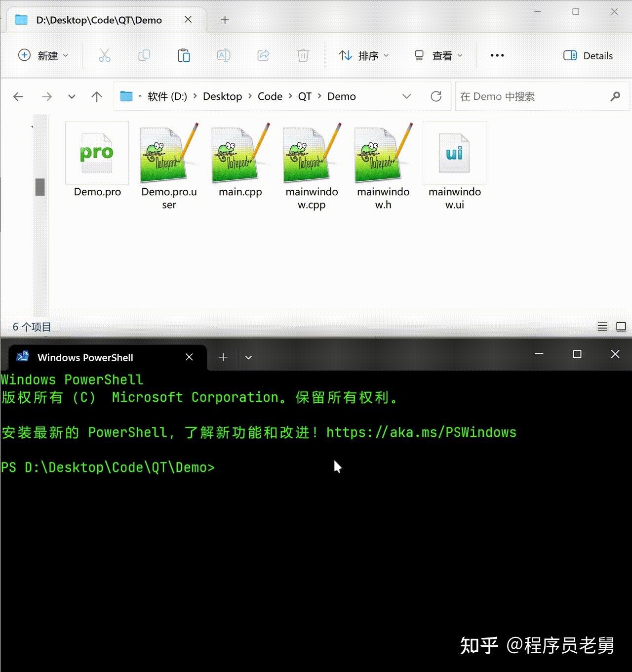Click the Paste icon in the toolbar

[183, 55]
